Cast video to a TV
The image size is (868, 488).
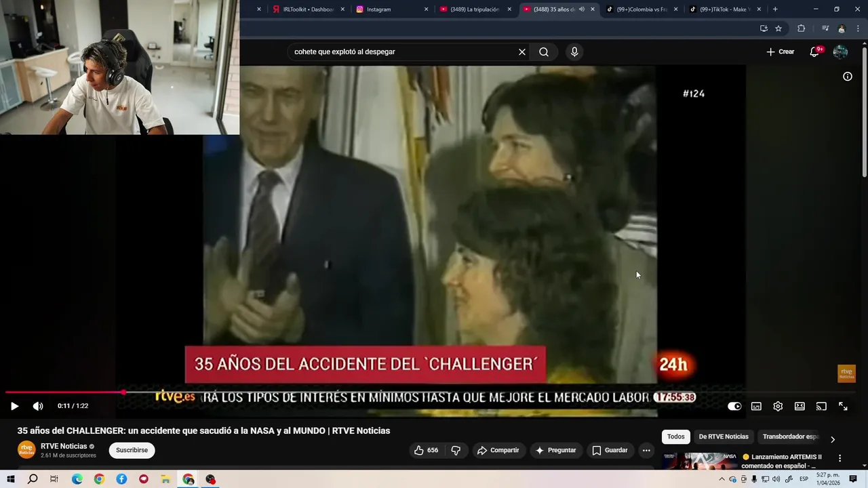click(x=821, y=406)
